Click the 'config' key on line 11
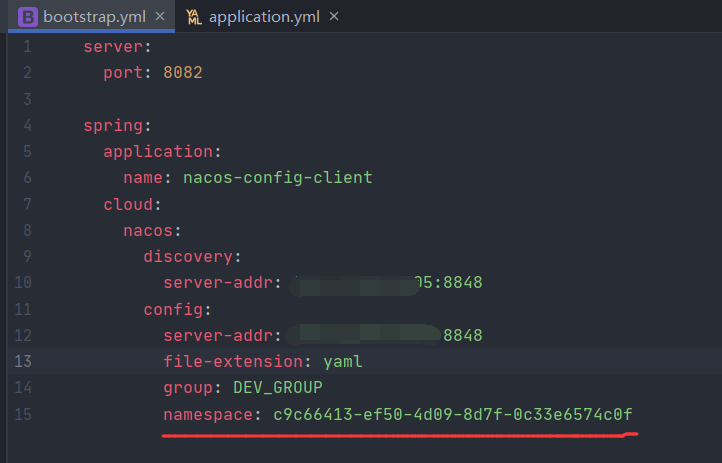The width and height of the screenshot is (722, 463). tap(173, 309)
